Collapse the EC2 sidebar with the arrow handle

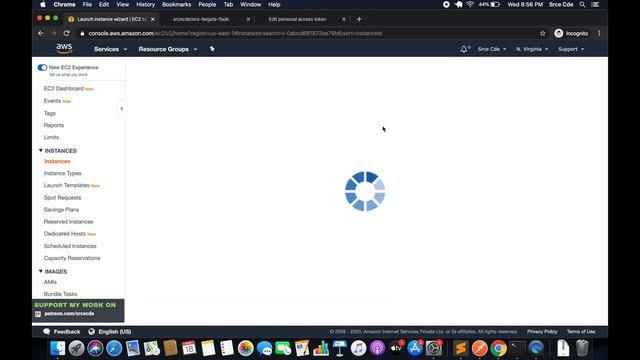tap(121, 109)
